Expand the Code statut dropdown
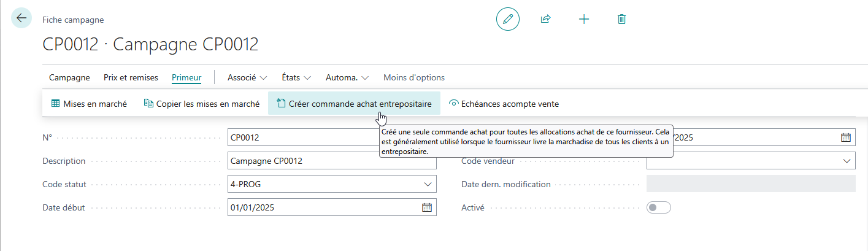 (428, 184)
